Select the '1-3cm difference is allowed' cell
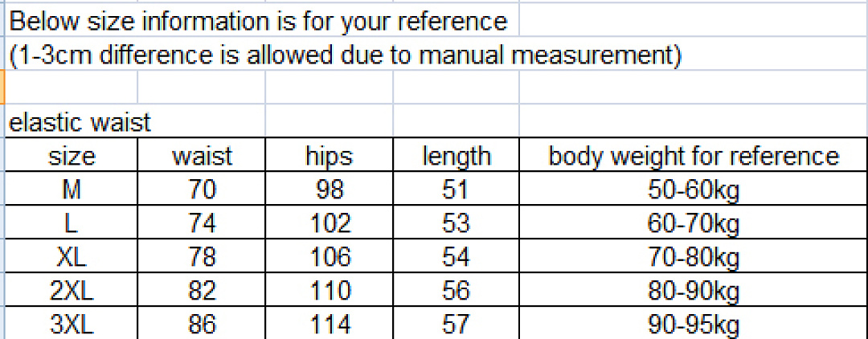This screenshot has height=339, width=868. [345, 55]
